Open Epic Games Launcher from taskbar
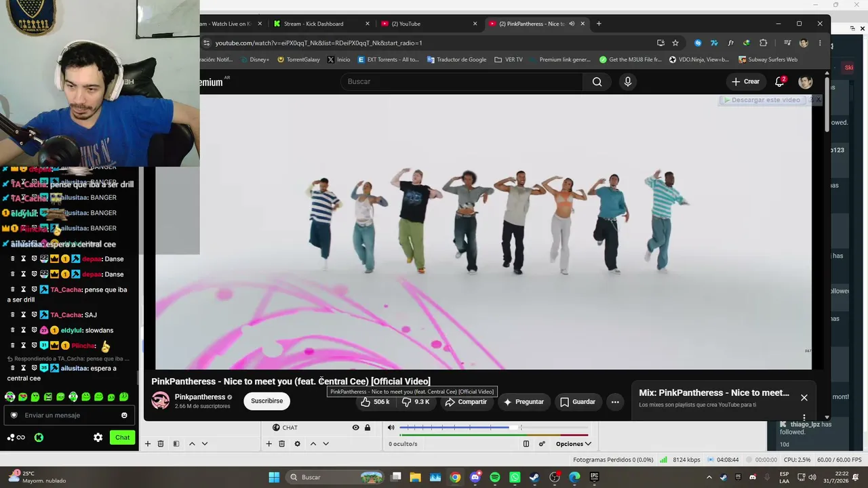 (594, 477)
